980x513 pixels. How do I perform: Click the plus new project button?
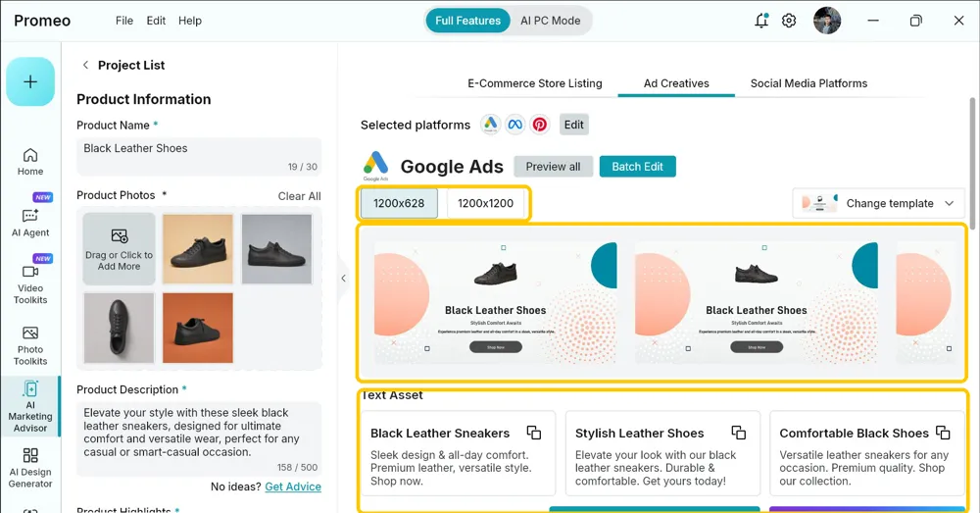(30, 81)
